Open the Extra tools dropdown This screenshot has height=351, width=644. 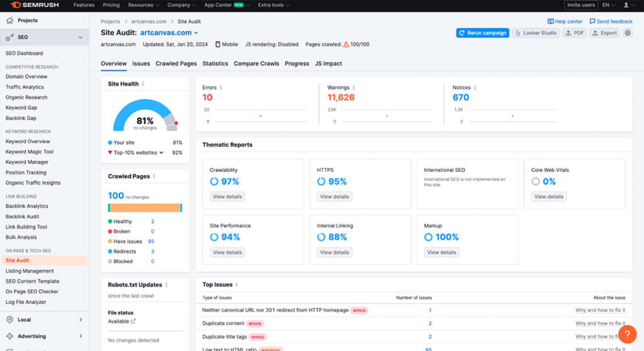click(x=274, y=5)
